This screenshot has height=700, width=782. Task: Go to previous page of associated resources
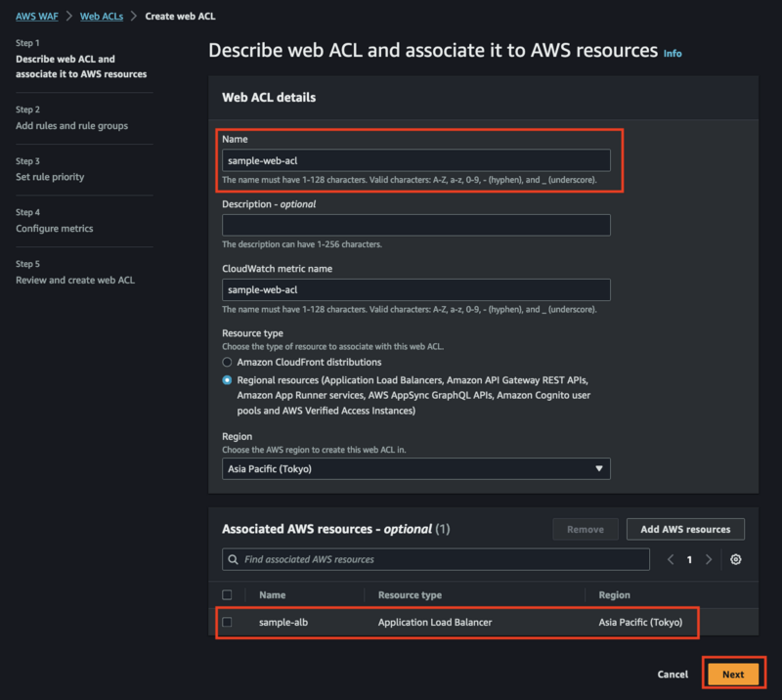pyautogui.click(x=671, y=559)
